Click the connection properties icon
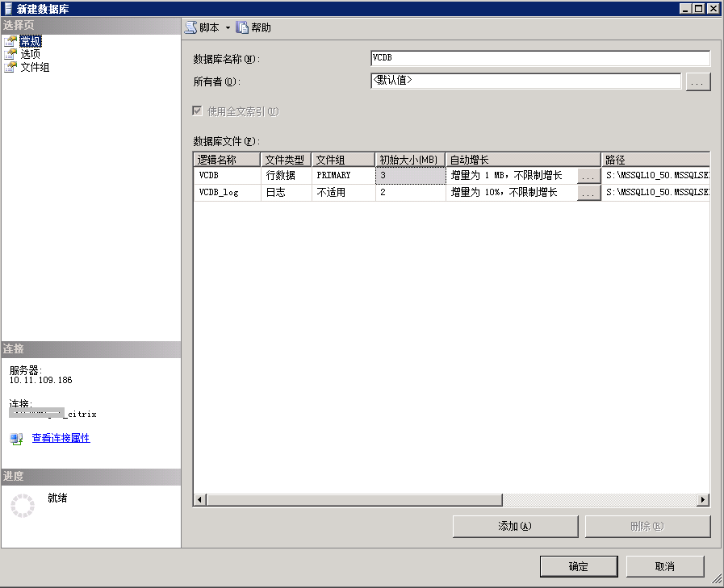724x588 pixels. [17, 439]
